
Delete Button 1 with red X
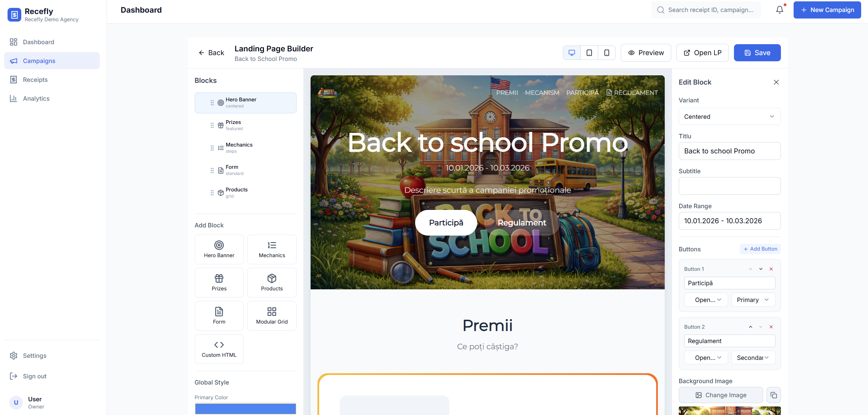[x=771, y=269]
